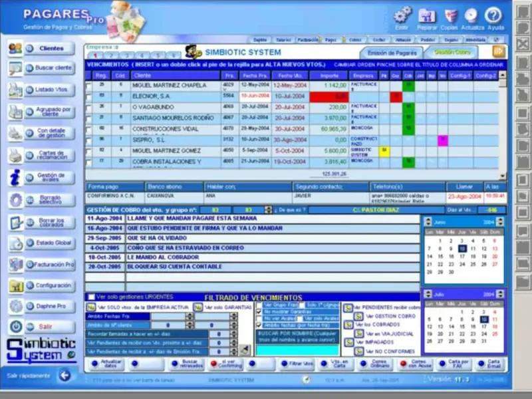Toggle No for Ver solo GARANTIAS
The width and height of the screenshot is (532, 399).
coord(198,307)
